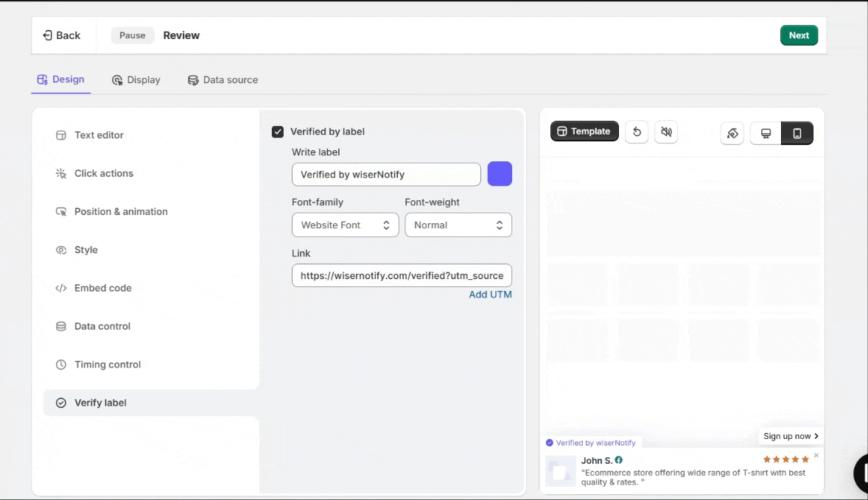This screenshot has height=500, width=868.
Task: Click the Display tab icon
Action: tap(117, 80)
